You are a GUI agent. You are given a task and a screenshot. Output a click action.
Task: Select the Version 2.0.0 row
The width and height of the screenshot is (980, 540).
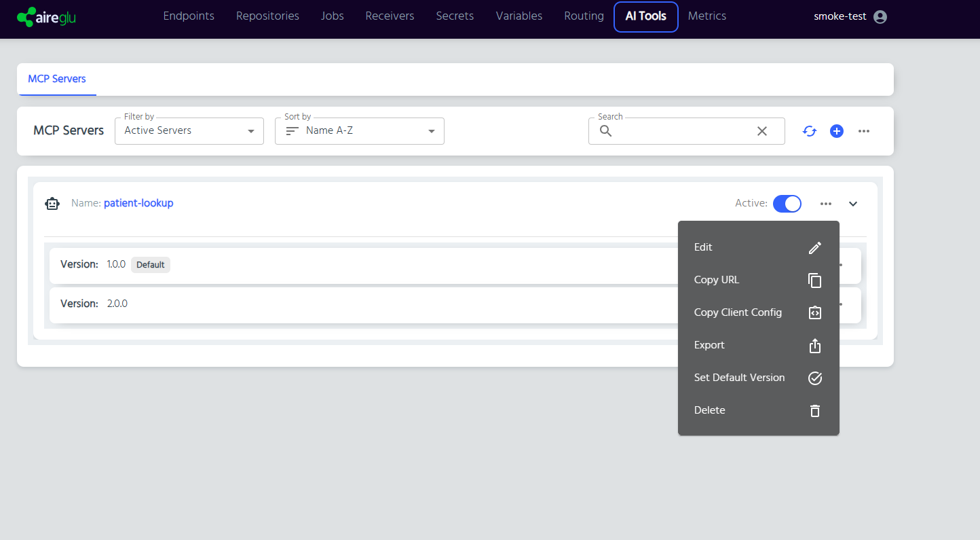(339, 304)
